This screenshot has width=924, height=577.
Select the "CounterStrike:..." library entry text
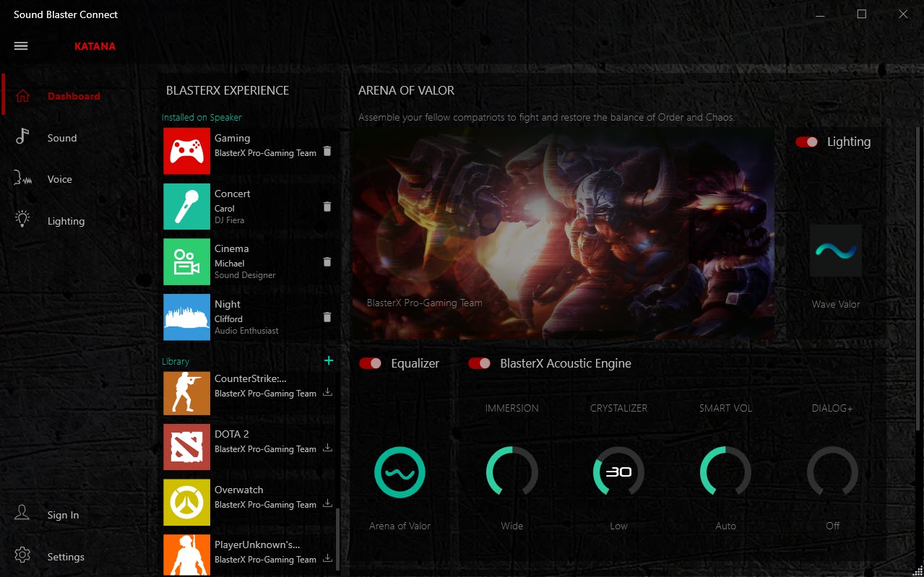[x=251, y=378]
